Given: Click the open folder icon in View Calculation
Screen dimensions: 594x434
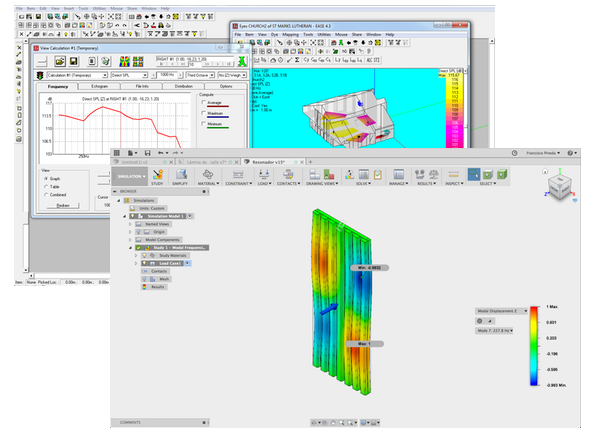Looking at the screenshot, I should (x=59, y=61).
